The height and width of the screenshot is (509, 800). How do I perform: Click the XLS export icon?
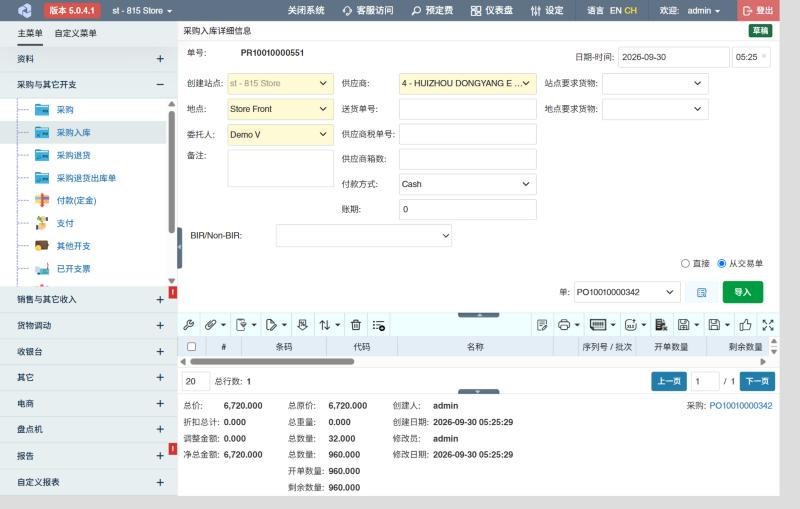pyautogui.click(x=631, y=325)
